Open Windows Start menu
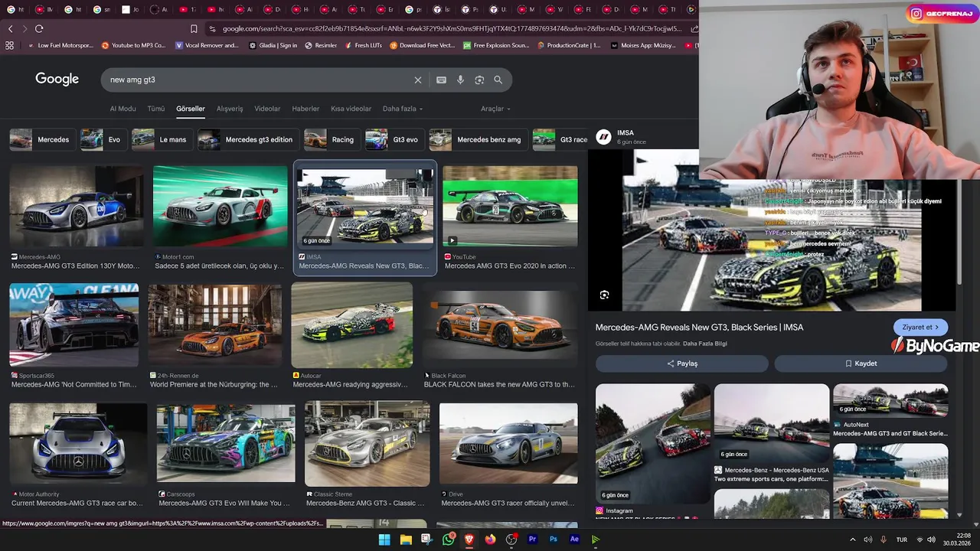 (384, 540)
